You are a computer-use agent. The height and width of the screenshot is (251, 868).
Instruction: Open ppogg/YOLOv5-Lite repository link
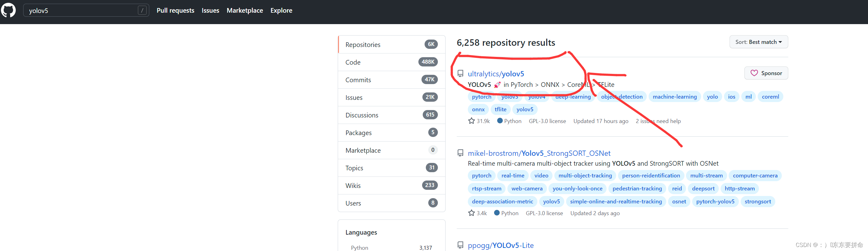[x=500, y=245]
